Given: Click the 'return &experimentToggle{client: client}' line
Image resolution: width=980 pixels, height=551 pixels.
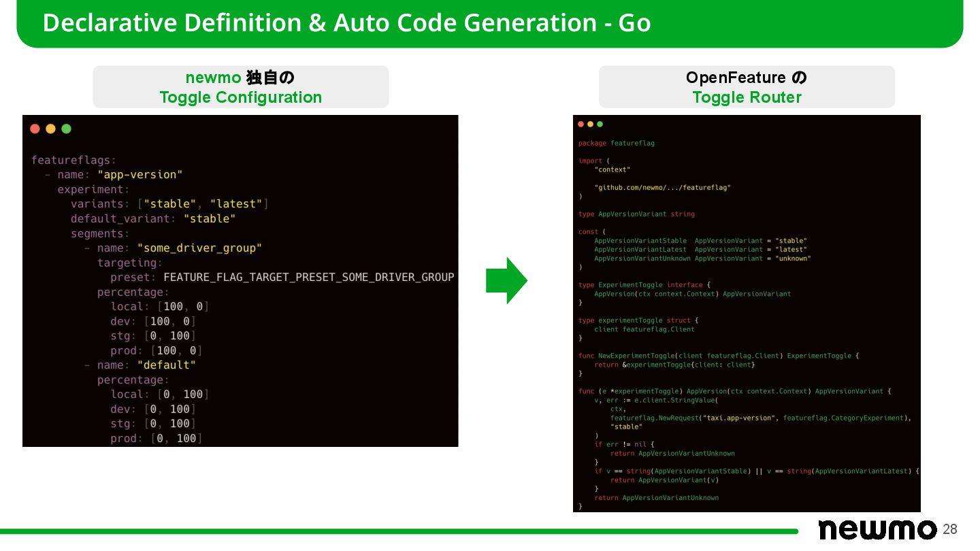Looking at the screenshot, I should [675, 365].
